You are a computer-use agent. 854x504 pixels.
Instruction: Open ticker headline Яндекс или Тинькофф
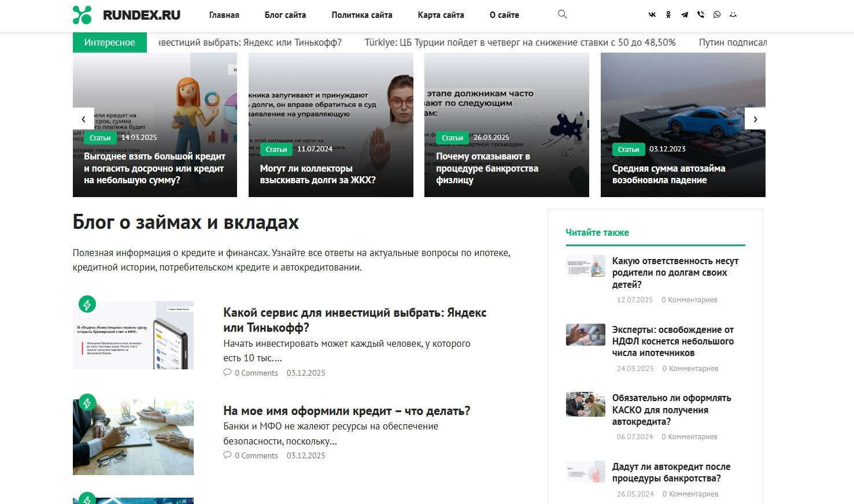250,42
